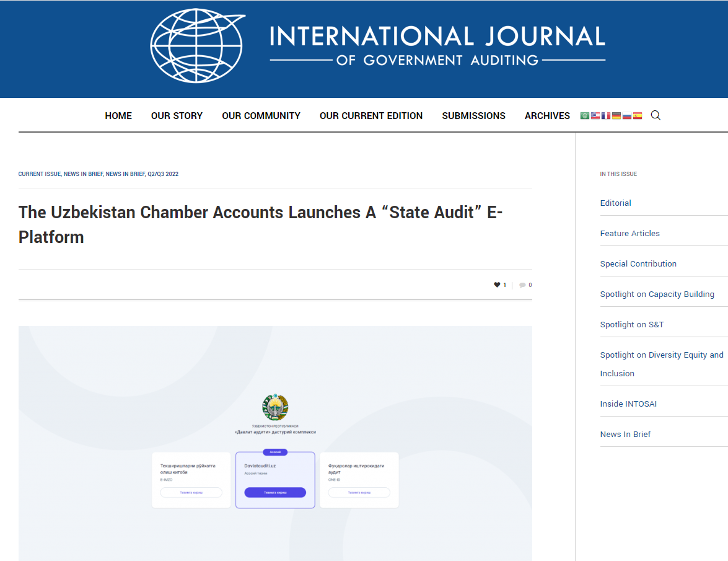The height and width of the screenshot is (561, 728).
Task: Select the German flag language option
Action: click(x=616, y=116)
